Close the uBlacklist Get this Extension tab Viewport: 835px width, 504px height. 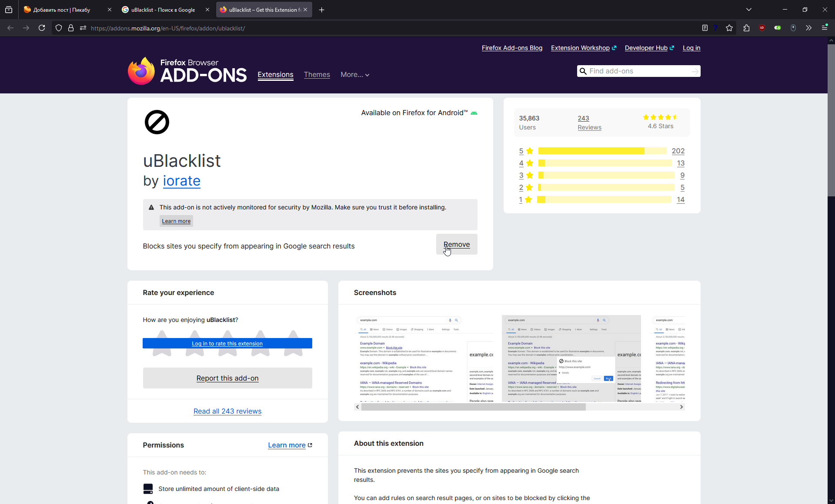point(305,10)
